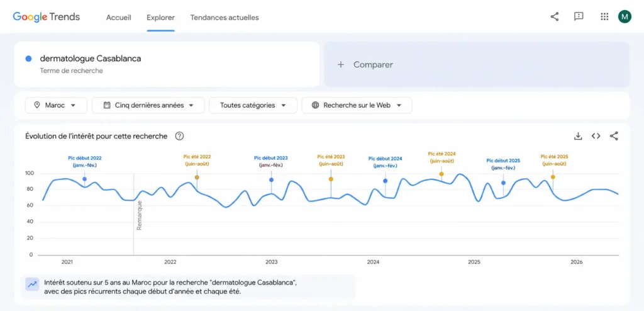Viewport: 644px width, 311px height.
Task: Edit the search term dermatologue Casablanca
Action: (x=91, y=59)
